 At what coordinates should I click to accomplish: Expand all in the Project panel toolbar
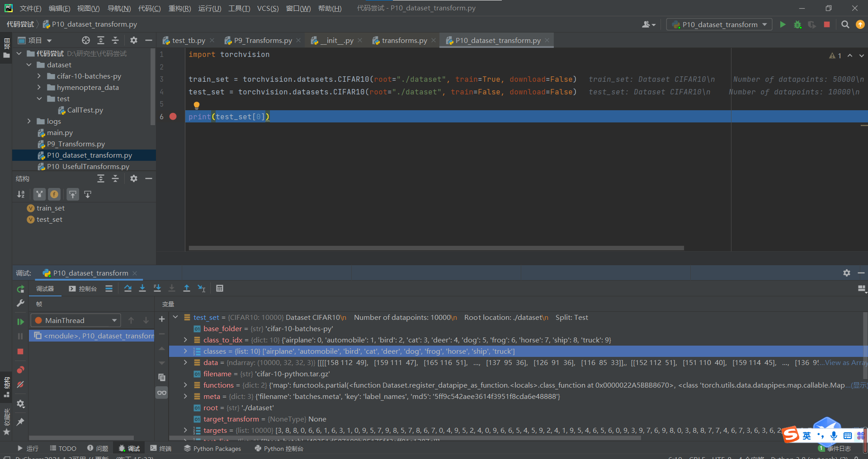(101, 40)
